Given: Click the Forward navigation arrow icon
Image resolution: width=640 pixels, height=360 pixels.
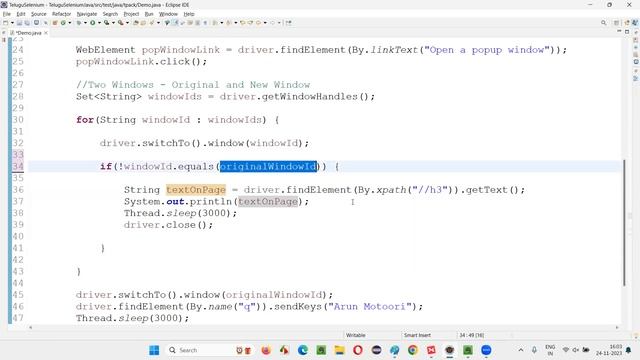Looking at the screenshot, I should tap(272, 23).
